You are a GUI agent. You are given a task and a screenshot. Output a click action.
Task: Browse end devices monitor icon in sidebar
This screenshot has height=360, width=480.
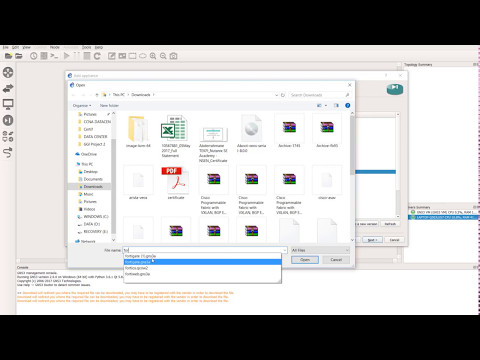8,104
